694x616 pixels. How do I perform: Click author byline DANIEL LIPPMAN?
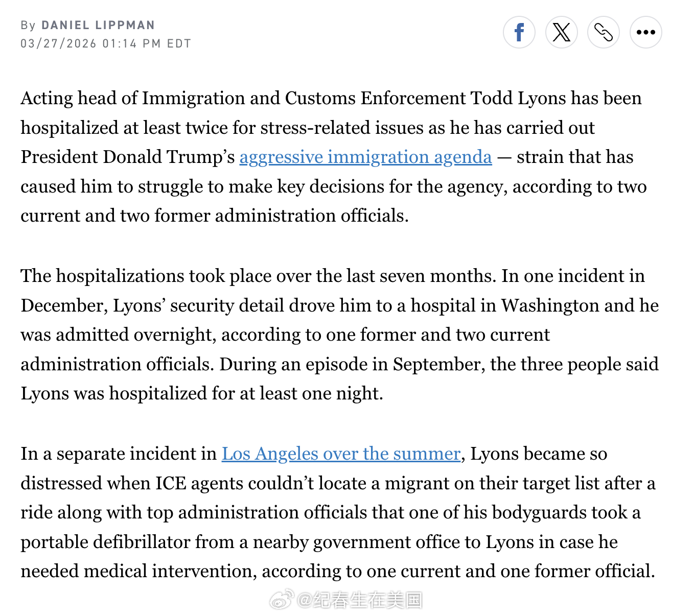point(98,25)
